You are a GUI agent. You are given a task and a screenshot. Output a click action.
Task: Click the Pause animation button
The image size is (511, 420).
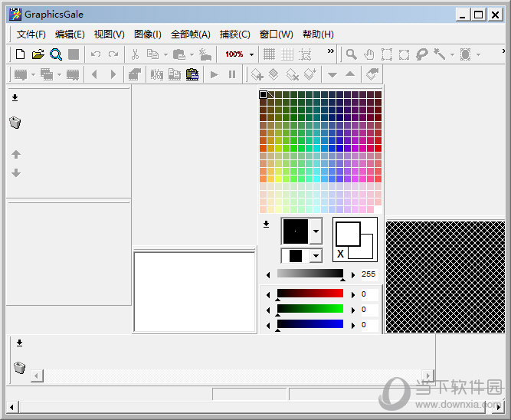[232, 74]
